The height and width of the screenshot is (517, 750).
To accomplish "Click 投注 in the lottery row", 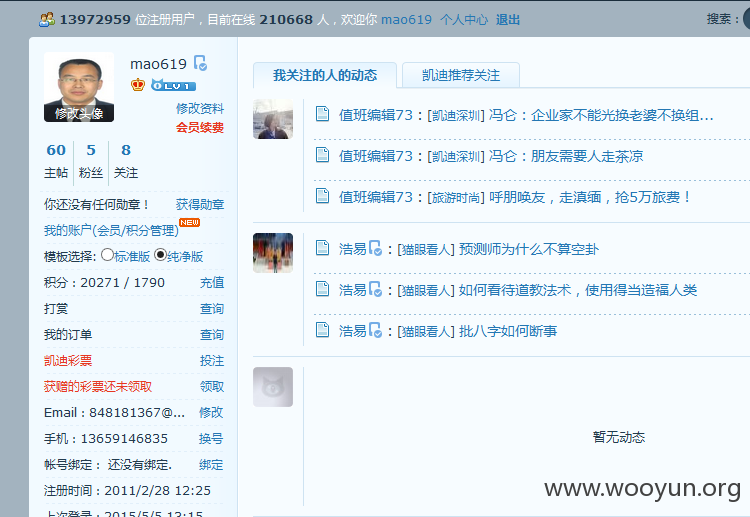I will pos(212,361).
